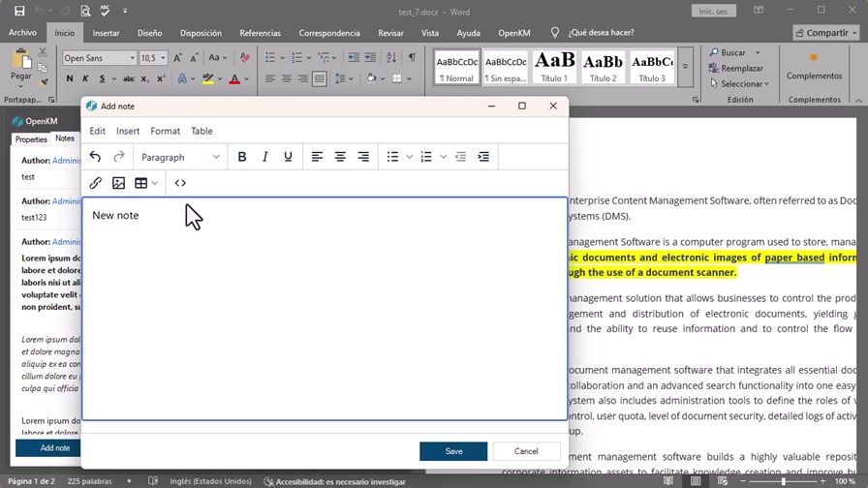The height and width of the screenshot is (488, 868).
Task: Show paragraph marks pilcrow in Word
Action: 413,57
